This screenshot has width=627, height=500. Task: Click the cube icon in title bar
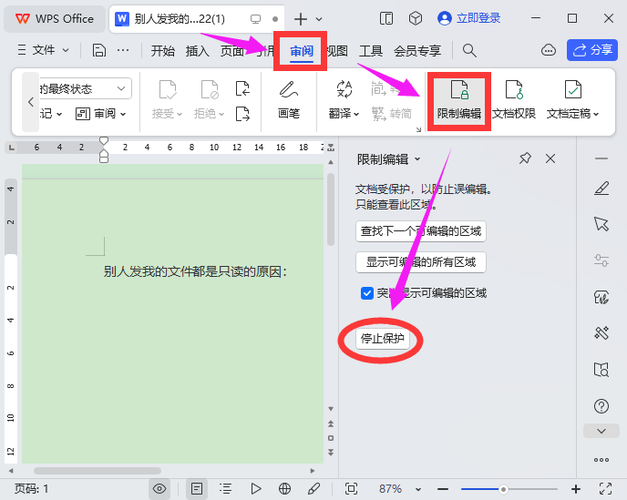415,18
